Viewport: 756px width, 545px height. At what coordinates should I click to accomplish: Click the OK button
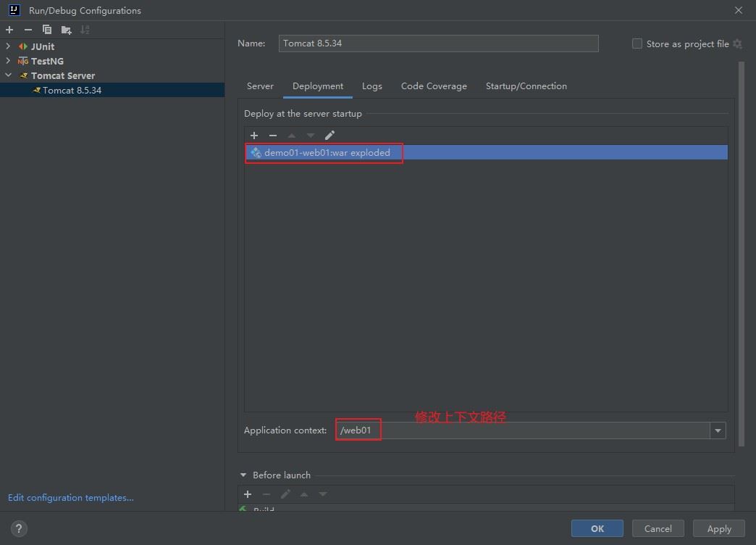coord(597,528)
